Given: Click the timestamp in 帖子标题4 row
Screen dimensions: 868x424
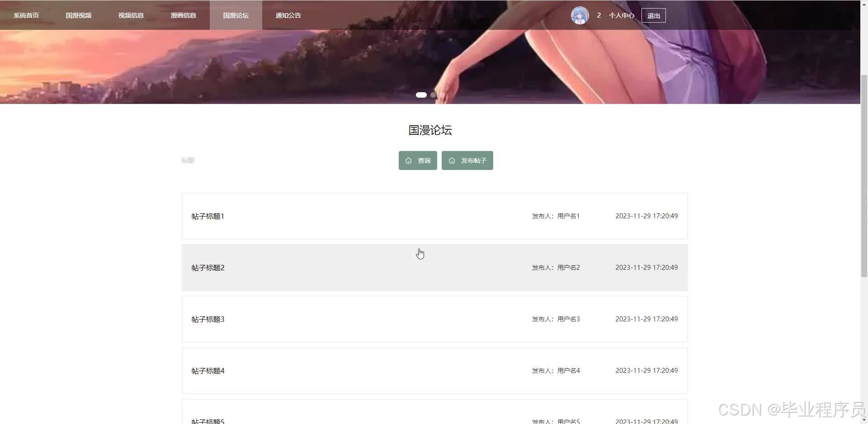Looking at the screenshot, I should coord(646,371).
